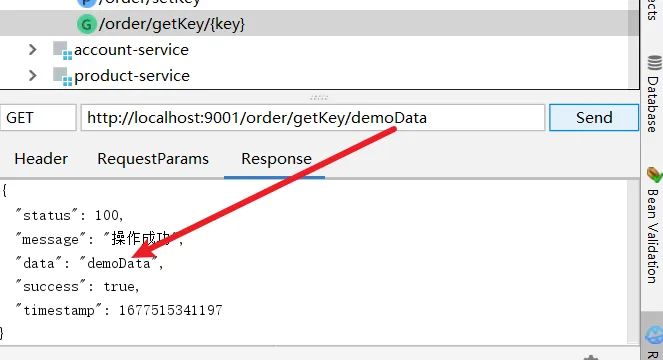Click the green GET icon beside /order/getKey/{key}

point(86,24)
